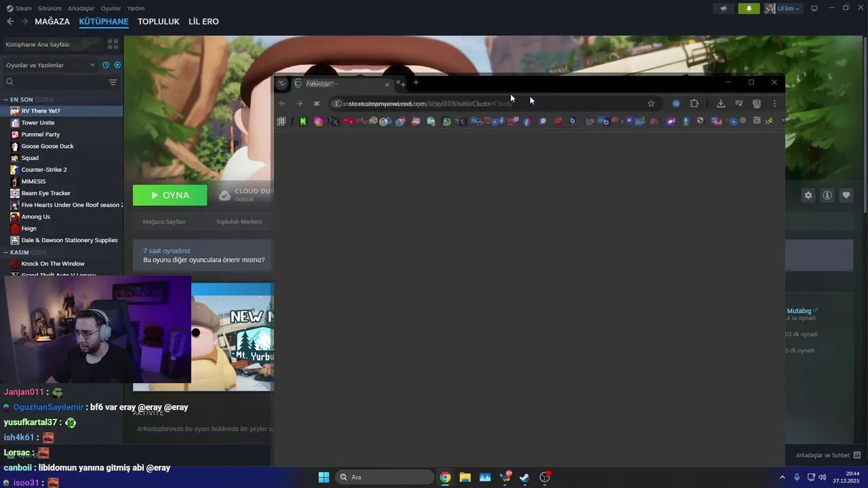Toggle sort by recent activity clock icon
868x488 pixels.
click(x=106, y=65)
